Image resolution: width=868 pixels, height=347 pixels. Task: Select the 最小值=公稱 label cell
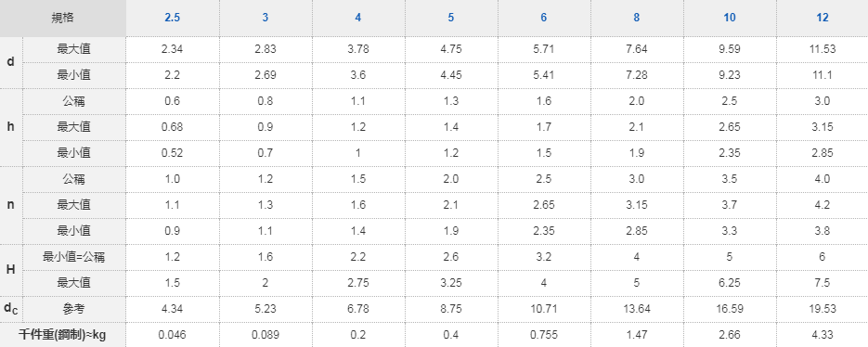point(73,257)
